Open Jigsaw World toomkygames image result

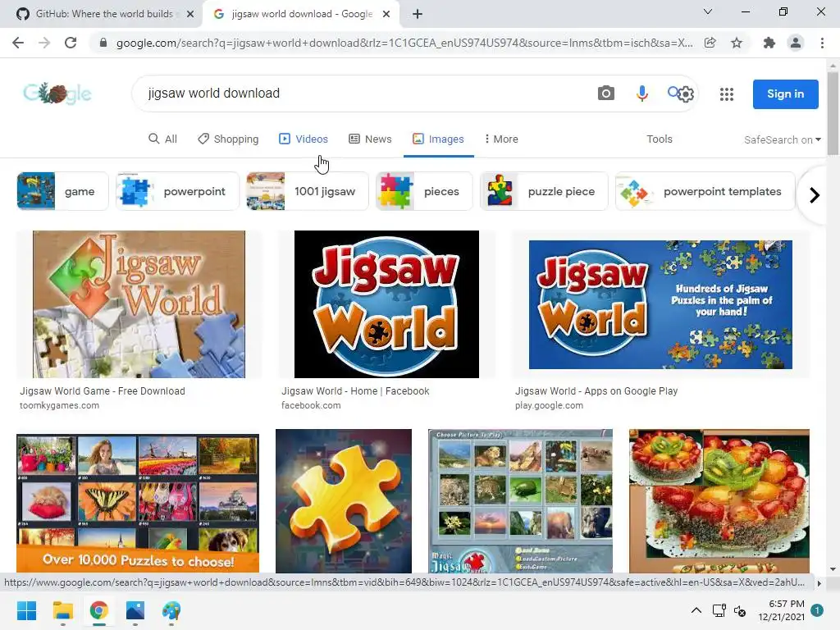[x=139, y=304]
